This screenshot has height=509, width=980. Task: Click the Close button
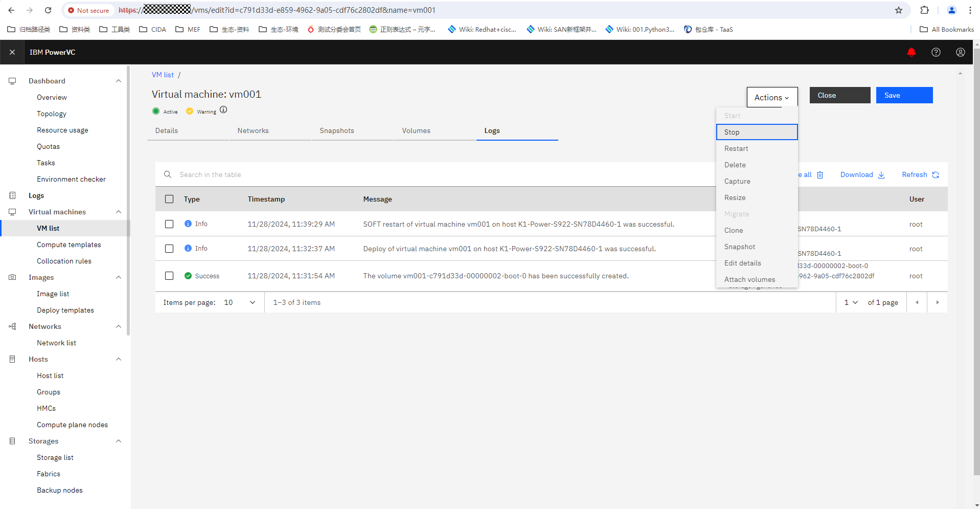pos(840,95)
